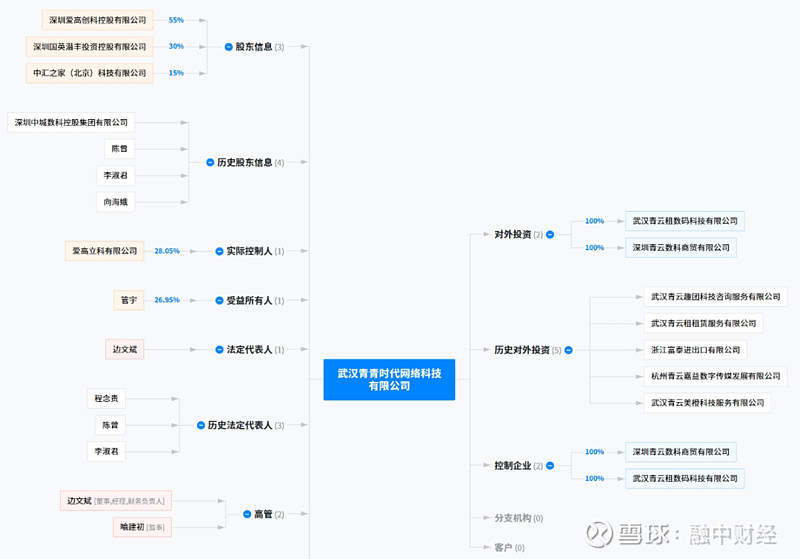Screen dimensions: 800x559
Task: Click the 30% shareholding value
Action: coord(176,46)
